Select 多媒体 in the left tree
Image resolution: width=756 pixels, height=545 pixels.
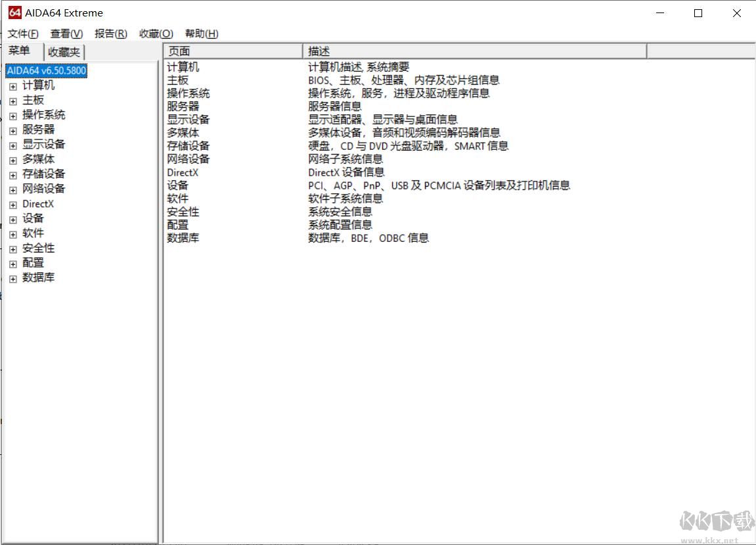pyautogui.click(x=39, y=159)
